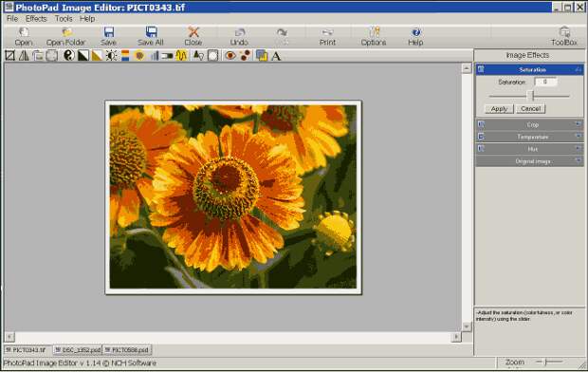Click the Resize image icon
588x372 pixels.
(52, 56)
